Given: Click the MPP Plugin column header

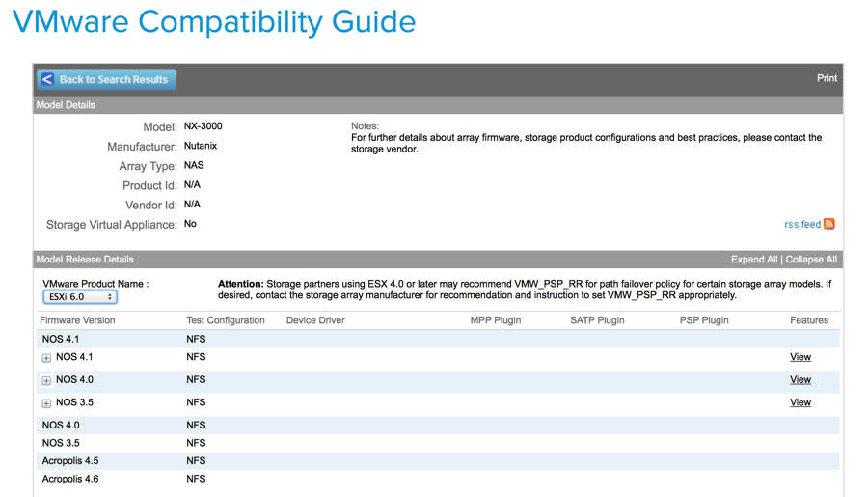Looking at the screenshot, I should [496, 320].
